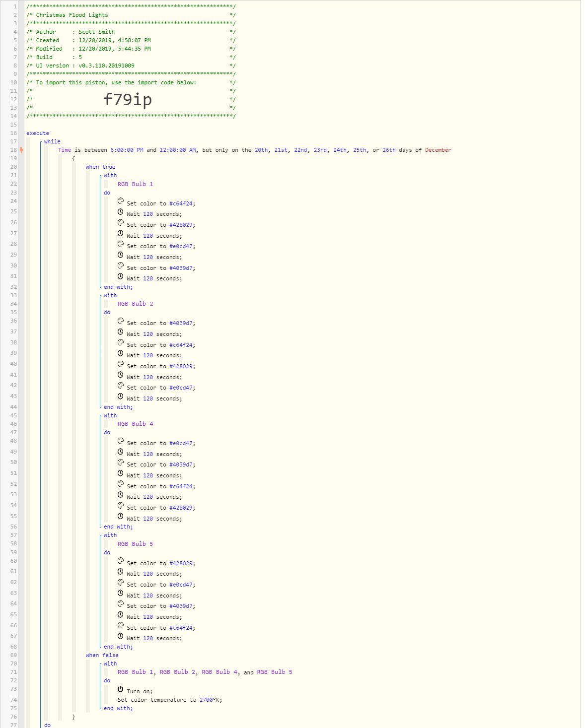Click the clock icon on line 61
Screen dimensions: 585x728
(x=121, y=571)
